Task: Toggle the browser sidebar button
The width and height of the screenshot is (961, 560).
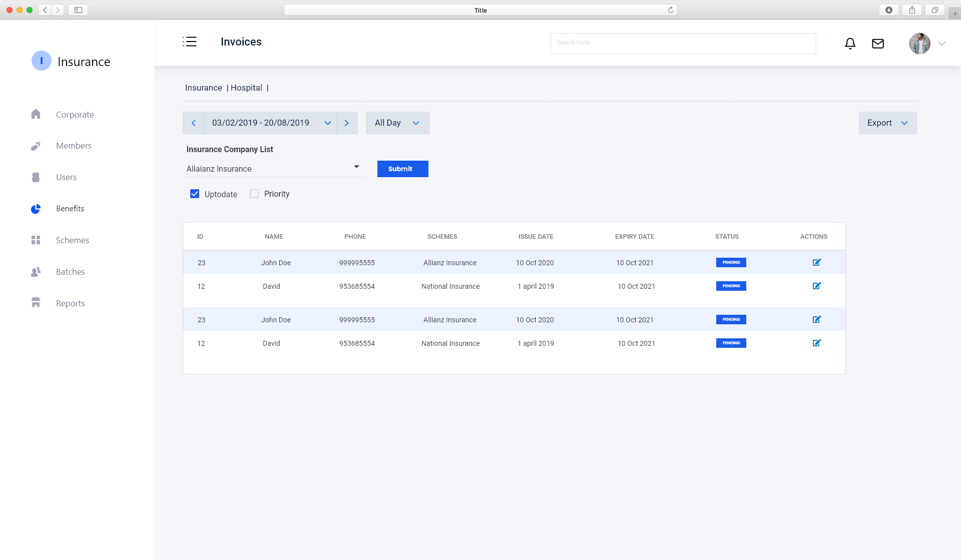Action: 78,10
